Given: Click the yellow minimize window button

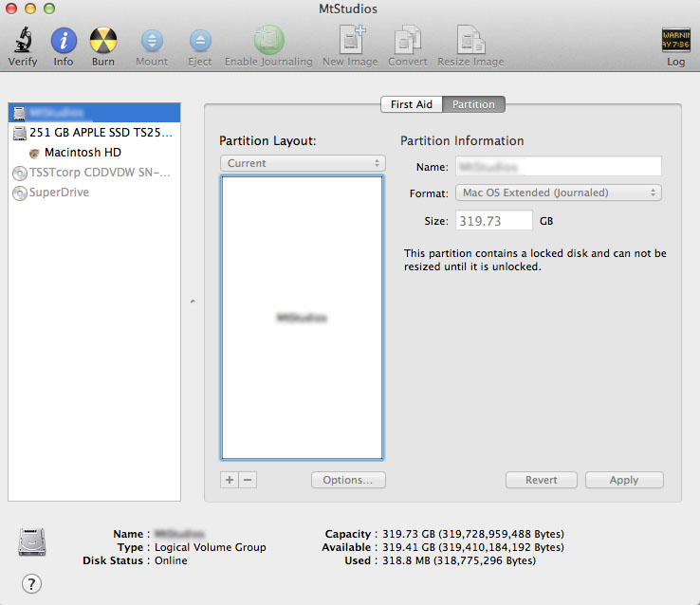Looking at the screenshot, I should [x=30, y=9].
